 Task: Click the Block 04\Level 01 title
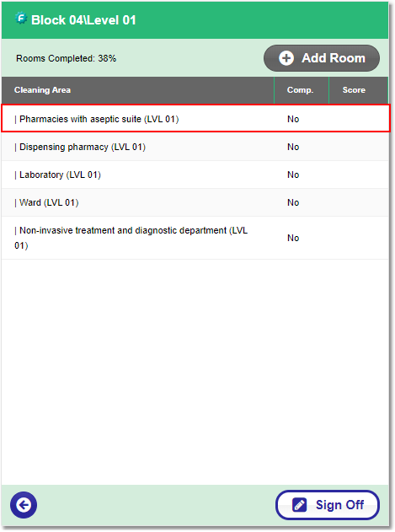point(83,20)
